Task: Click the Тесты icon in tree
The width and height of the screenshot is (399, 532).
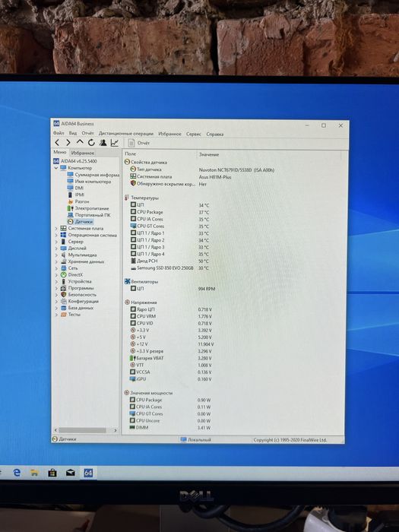Action: pyautogui.click(x=63, y=315)
